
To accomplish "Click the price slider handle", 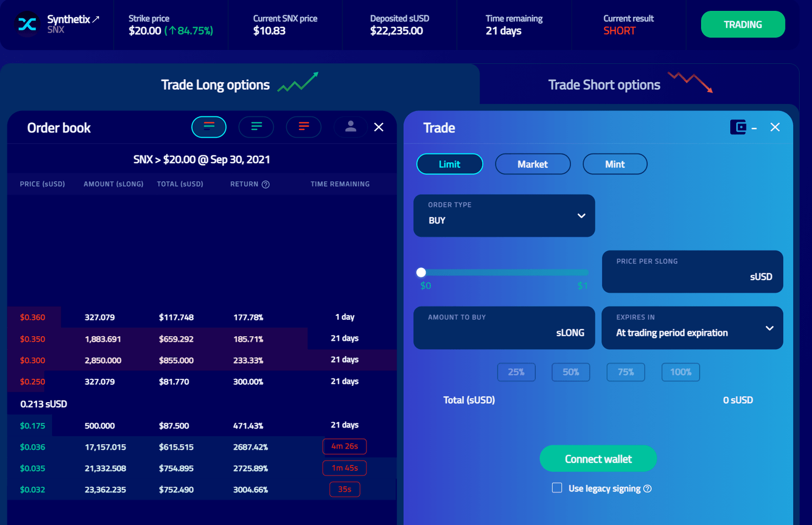I will pos(421,272).
